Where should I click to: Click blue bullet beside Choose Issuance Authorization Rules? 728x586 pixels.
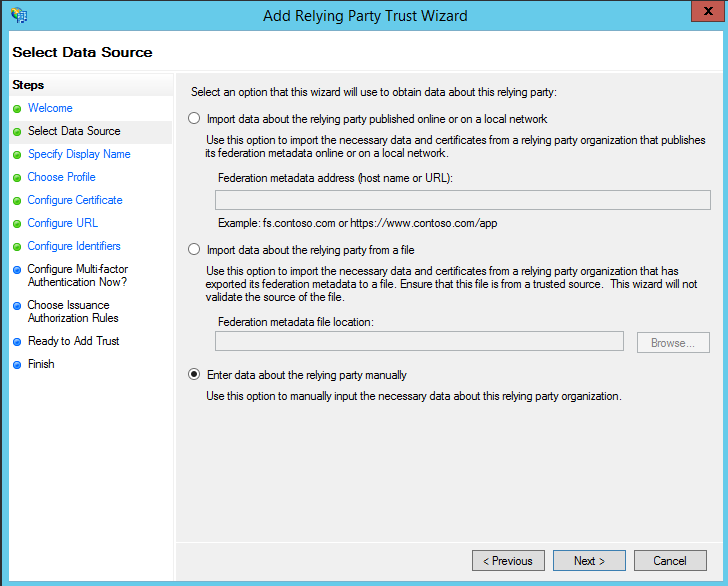(x=17, y=306)
